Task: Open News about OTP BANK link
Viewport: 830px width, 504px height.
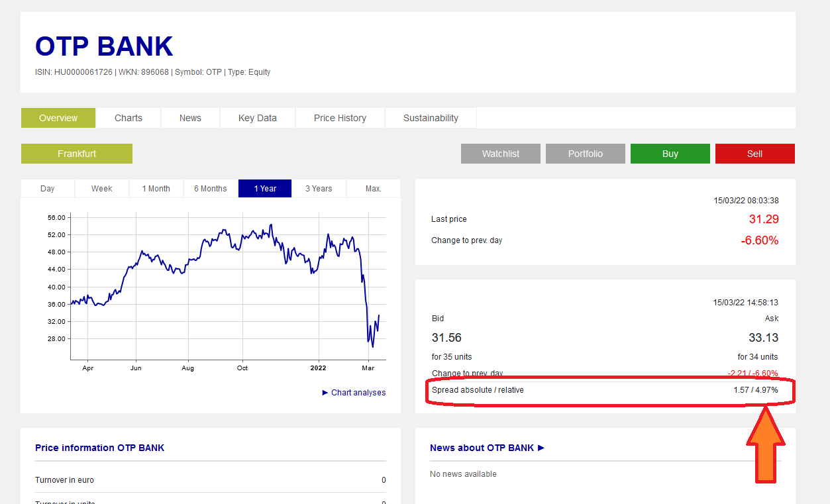Action: [x=487, y=448]
